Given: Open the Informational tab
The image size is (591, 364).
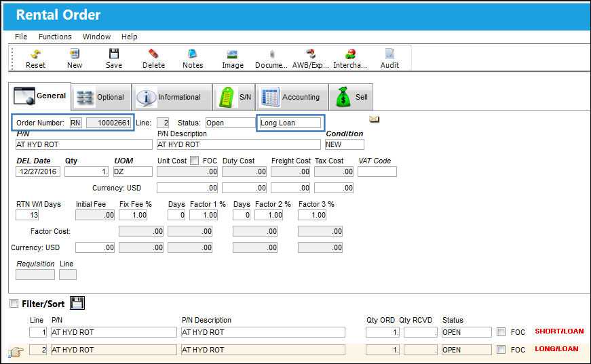Looking at the screenshot, I should coord(172,97).
